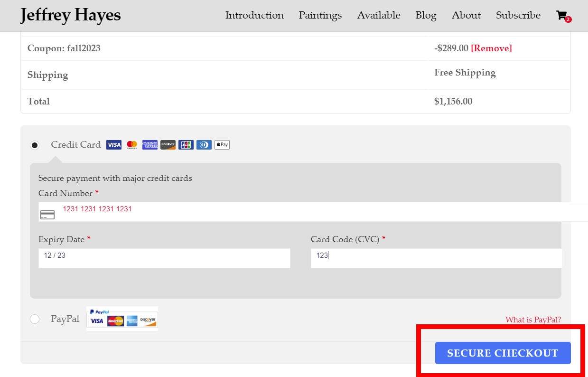
Task: Open the Introduction menu item
Action: click(254, 15)
